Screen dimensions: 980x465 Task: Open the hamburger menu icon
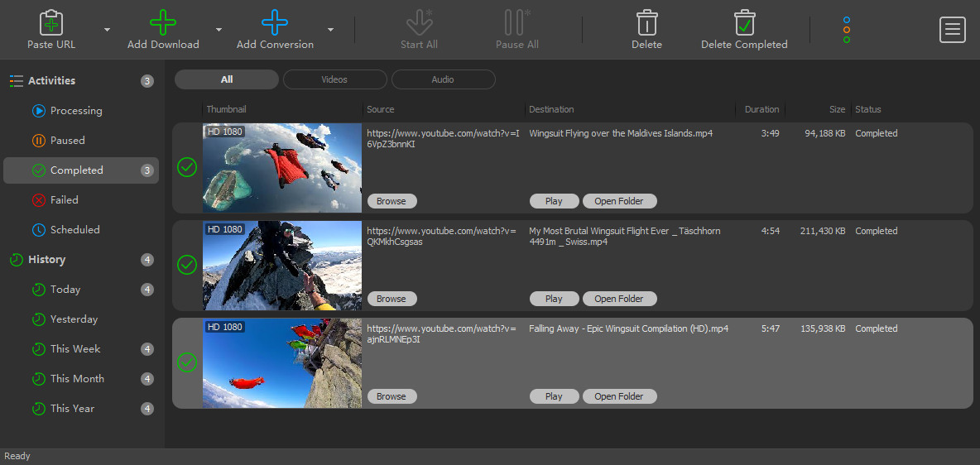point(953,30)
